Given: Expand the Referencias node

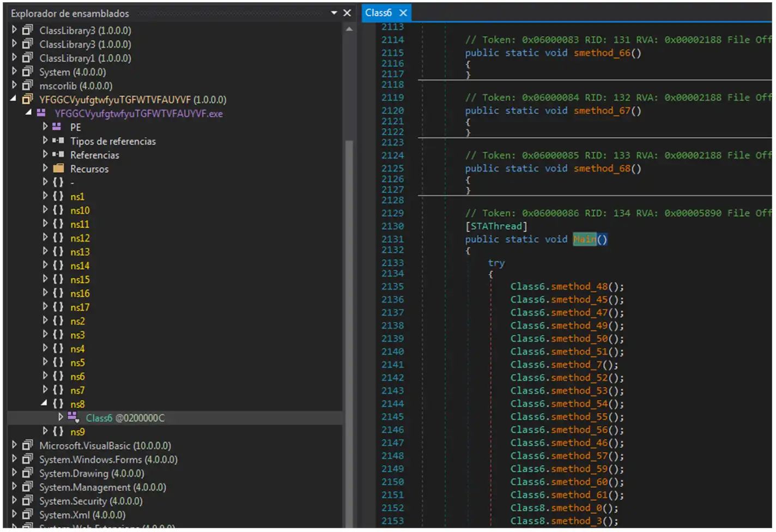Looking at the screenshot, I should [x=45, y=154].
